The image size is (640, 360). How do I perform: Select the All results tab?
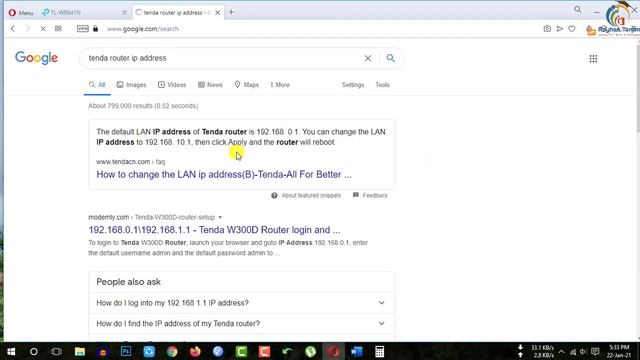click(97, 85)
